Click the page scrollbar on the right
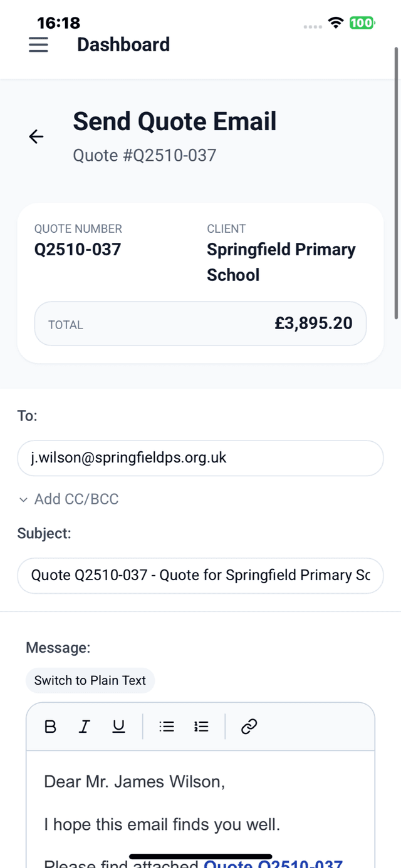This screenshot has width=401, height=868. coord(396,181)
